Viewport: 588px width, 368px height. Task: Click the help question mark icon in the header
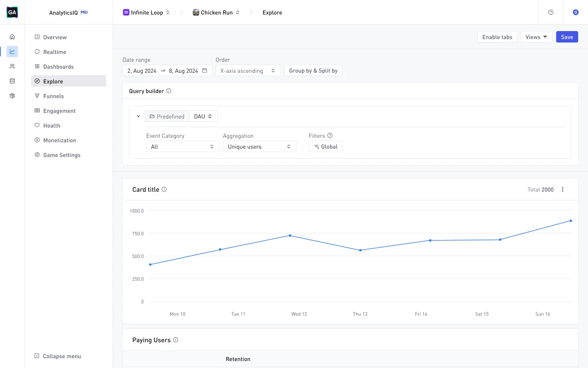(551, 12)
